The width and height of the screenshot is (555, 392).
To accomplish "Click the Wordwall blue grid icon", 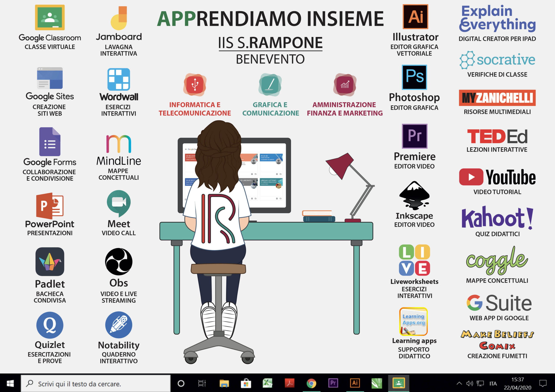I will 119,79.
